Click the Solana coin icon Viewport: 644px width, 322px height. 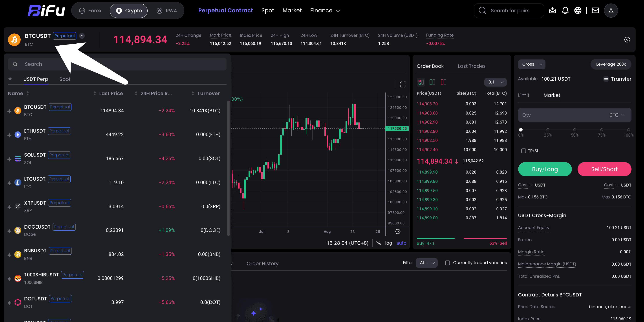coord(18,159)
